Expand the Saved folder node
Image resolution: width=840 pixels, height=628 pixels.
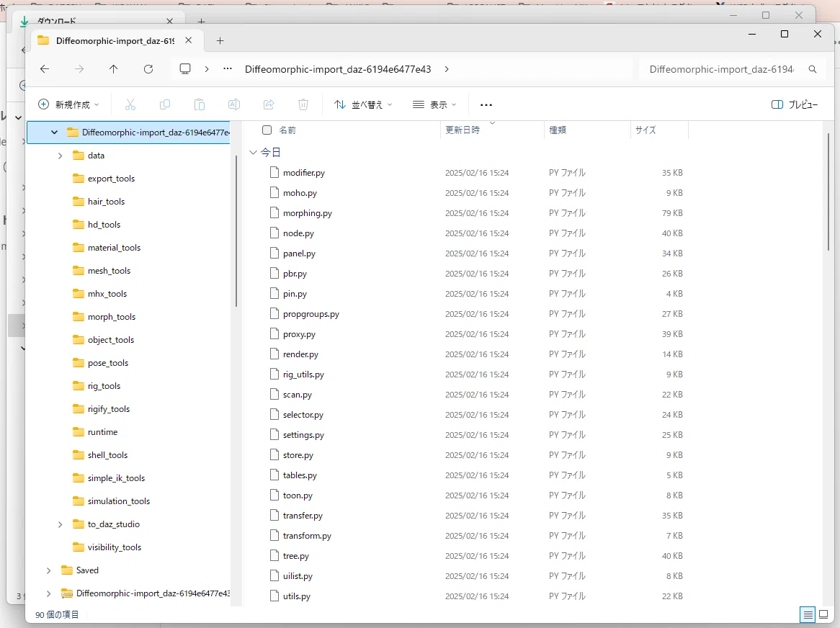(x=49, y=570)
